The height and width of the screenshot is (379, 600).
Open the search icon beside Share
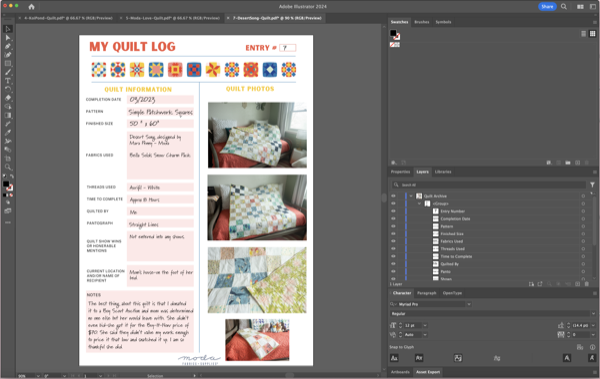[x=564, y=7]
